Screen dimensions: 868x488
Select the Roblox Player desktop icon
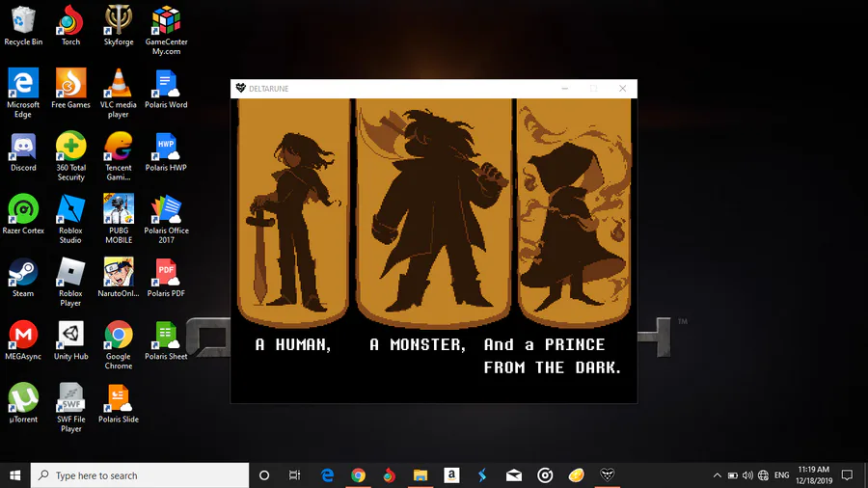coord(70,283)
